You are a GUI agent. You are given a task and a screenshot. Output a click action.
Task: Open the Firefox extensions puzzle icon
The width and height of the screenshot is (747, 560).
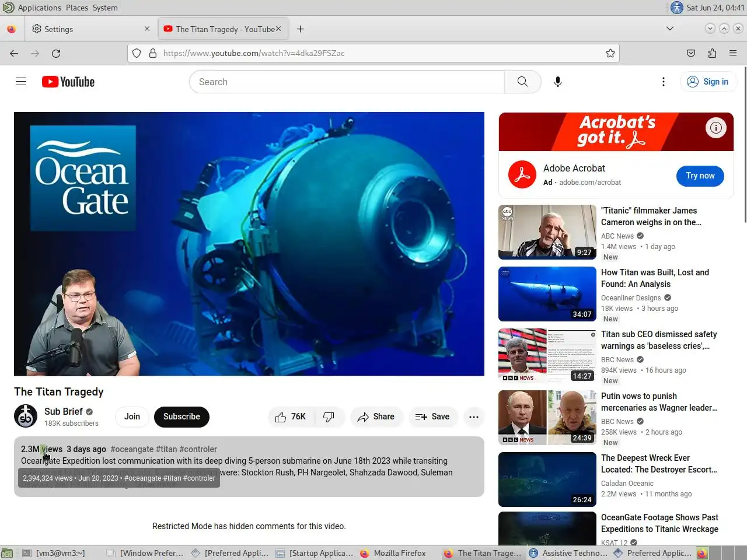pos(712,53)
